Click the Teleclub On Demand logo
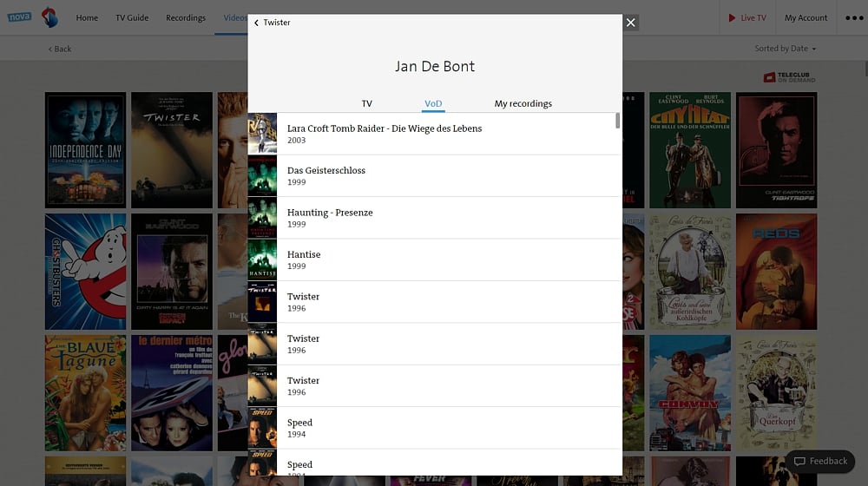868x486 pixels. click(x=789, y=77)
